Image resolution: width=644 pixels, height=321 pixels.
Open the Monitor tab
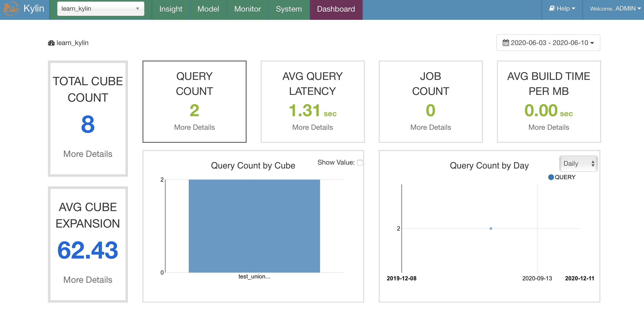click(x=247, y=9)
